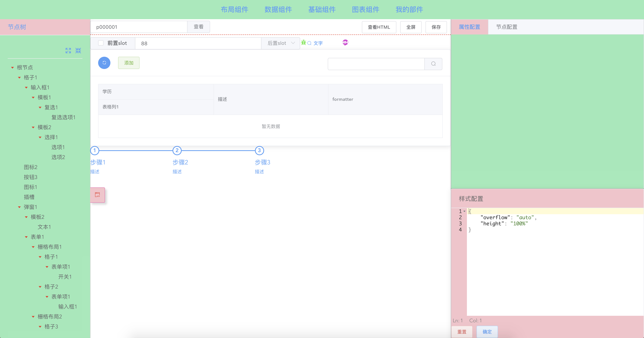This screenshot has height=338, width=644.
Task: Fold line 1 in style JSON editor
Action: [x=464, y=211]
